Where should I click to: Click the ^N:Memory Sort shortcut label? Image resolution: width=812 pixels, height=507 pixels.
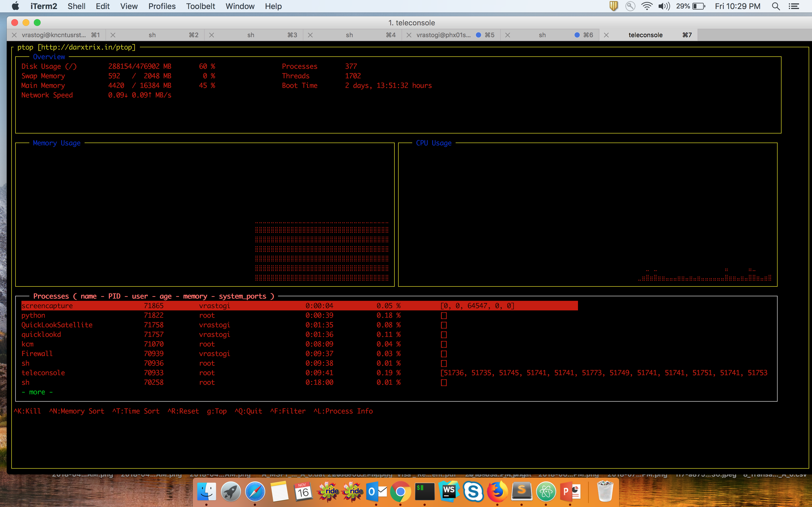tap(76, 411)
